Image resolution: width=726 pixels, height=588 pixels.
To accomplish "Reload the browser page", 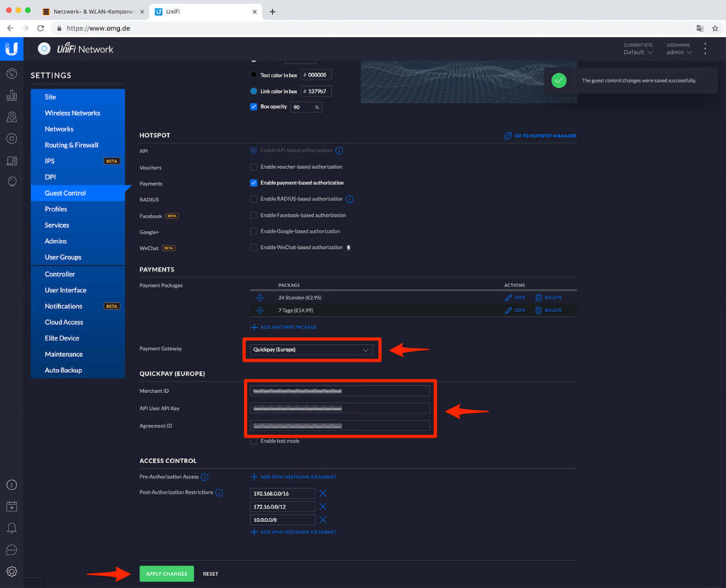I will point(40,28).
